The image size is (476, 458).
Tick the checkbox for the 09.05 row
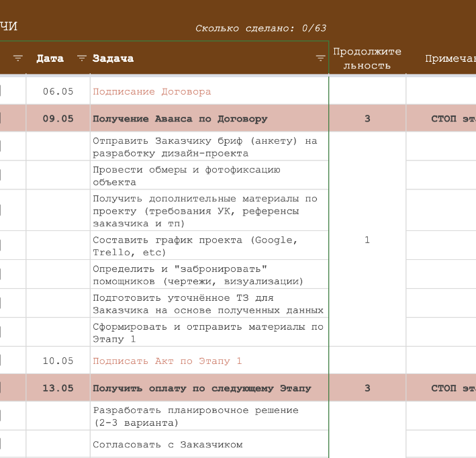coord(1,119)
